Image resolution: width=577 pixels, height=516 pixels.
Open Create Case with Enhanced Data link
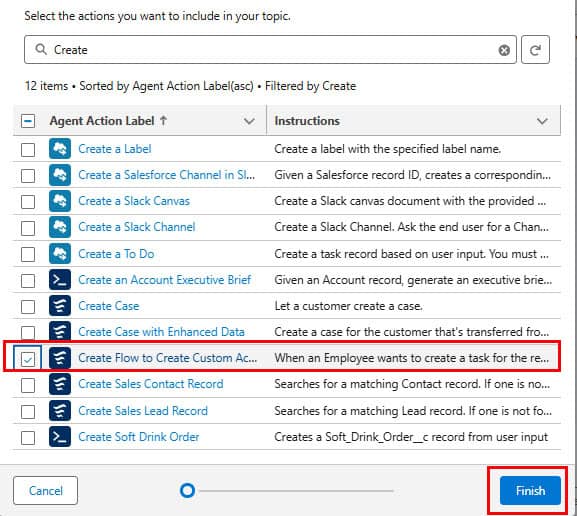click(161, 332)
